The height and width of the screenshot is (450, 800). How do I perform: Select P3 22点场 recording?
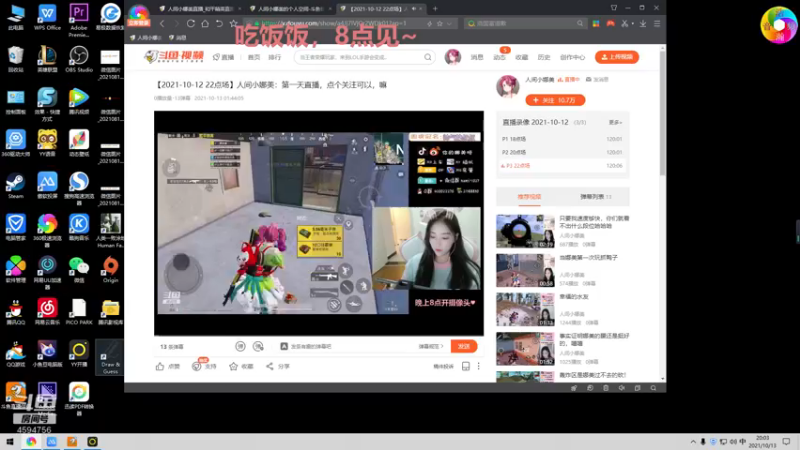(x=562, y=166)
